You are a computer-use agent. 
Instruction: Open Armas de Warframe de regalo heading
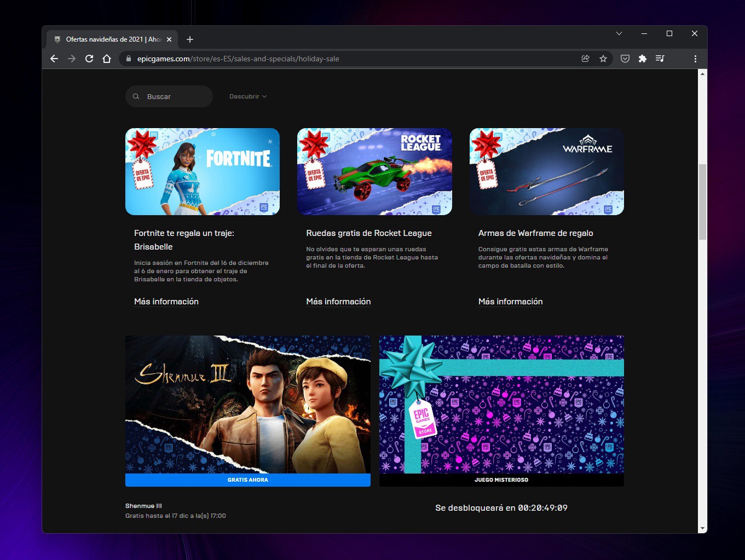point(535,233)
